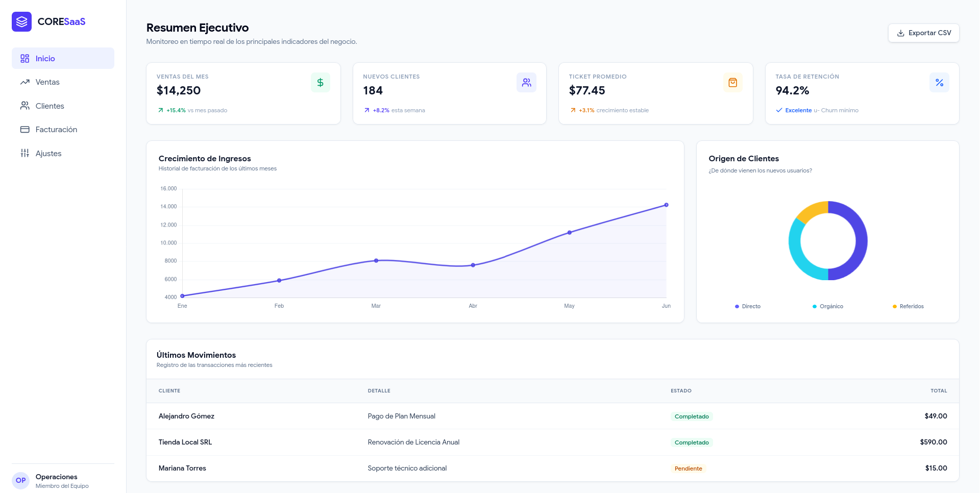Click the Ventas trend arrow icon
The width and height of the screenshot is (980, 493).
[24, 82]
